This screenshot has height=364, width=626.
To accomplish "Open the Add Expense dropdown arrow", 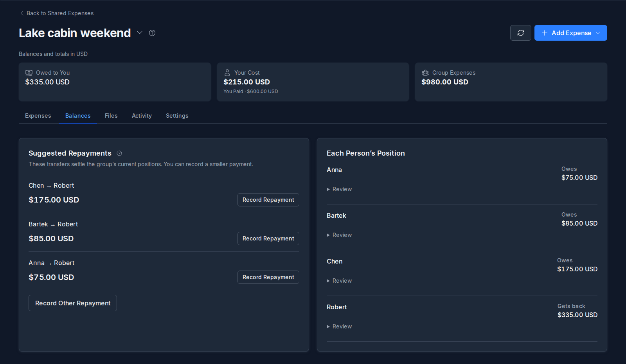I will click(x=598, y=33).
